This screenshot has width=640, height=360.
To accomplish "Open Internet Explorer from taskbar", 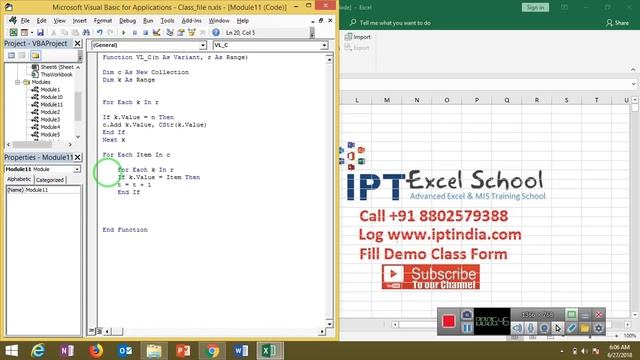I will [38, 351].
